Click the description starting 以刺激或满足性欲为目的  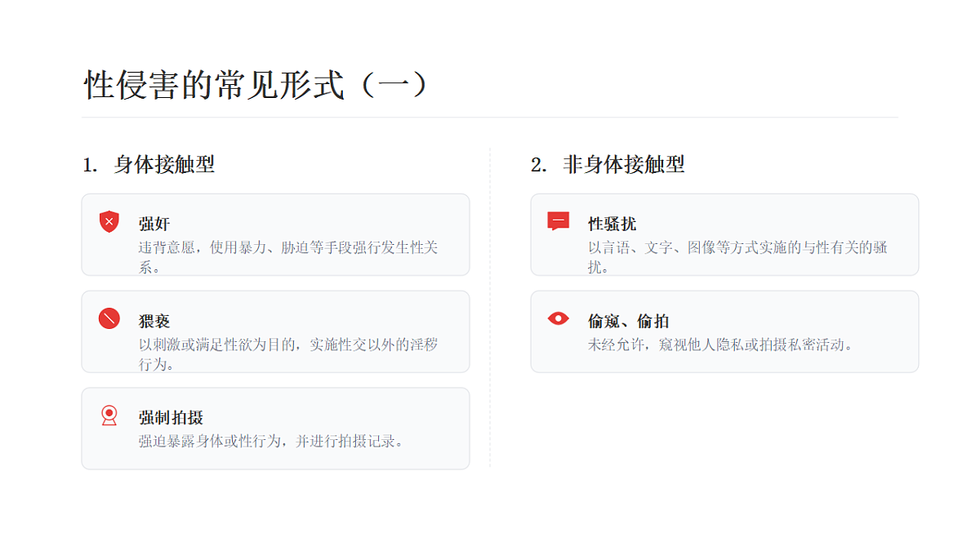(x=288, y=353)
